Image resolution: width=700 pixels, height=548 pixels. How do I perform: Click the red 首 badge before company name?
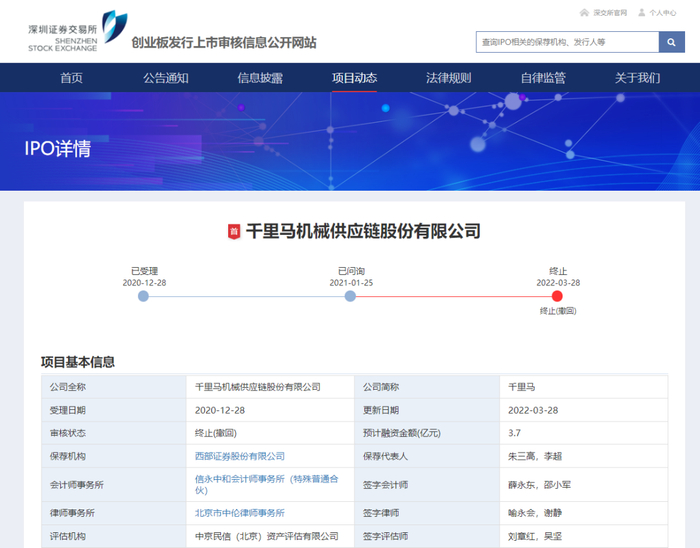point(234,232)
